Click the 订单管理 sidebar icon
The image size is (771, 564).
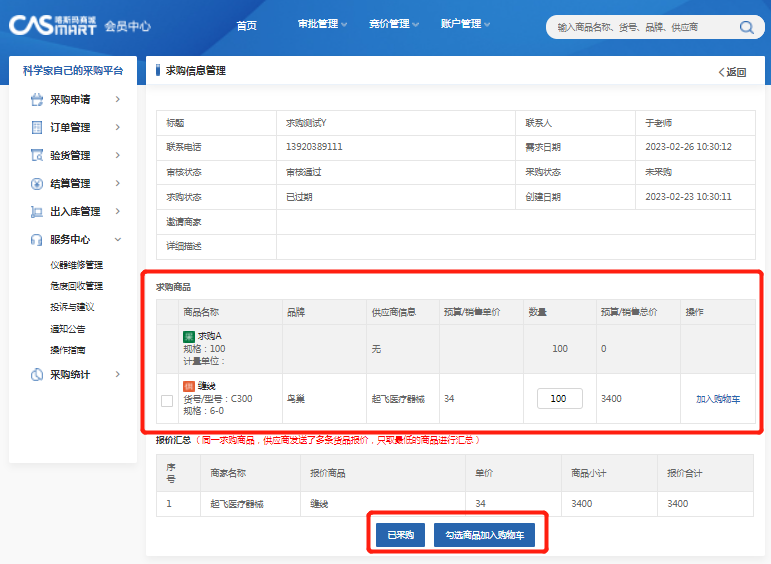(36, 128)
